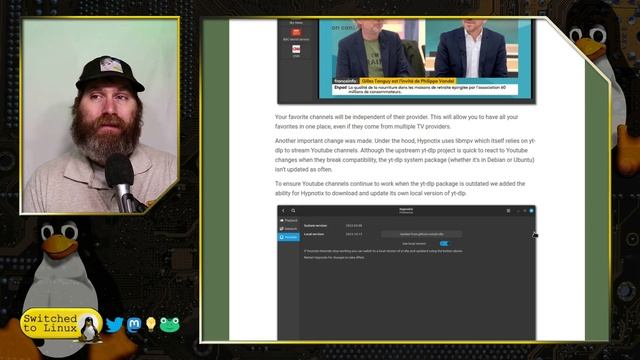Click the Hypnotix window title
This screenshot has width=640, height=360.
tap(406, 210)
